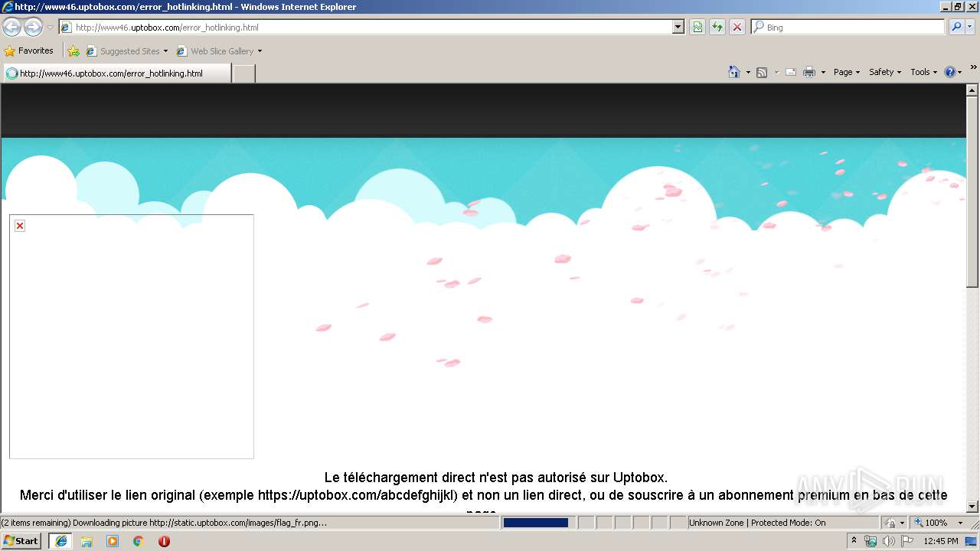Click the 12:45 PM clock
Viewport: 980px width, 551px height.
coord(940,541)
